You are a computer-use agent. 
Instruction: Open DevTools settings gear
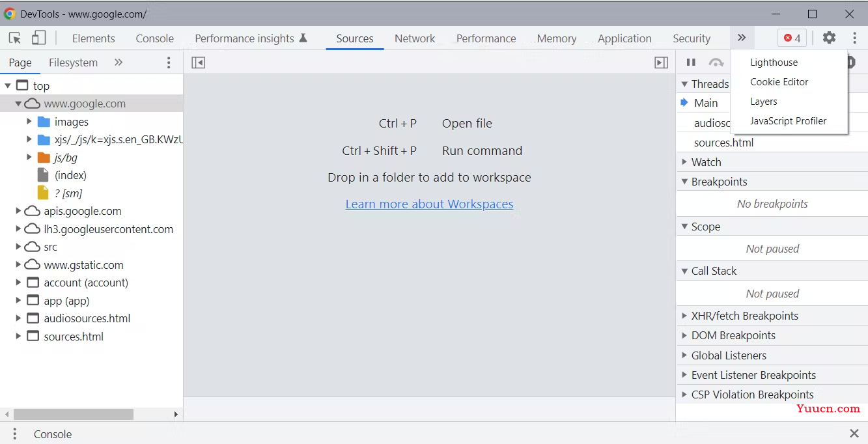click(829, 38)
